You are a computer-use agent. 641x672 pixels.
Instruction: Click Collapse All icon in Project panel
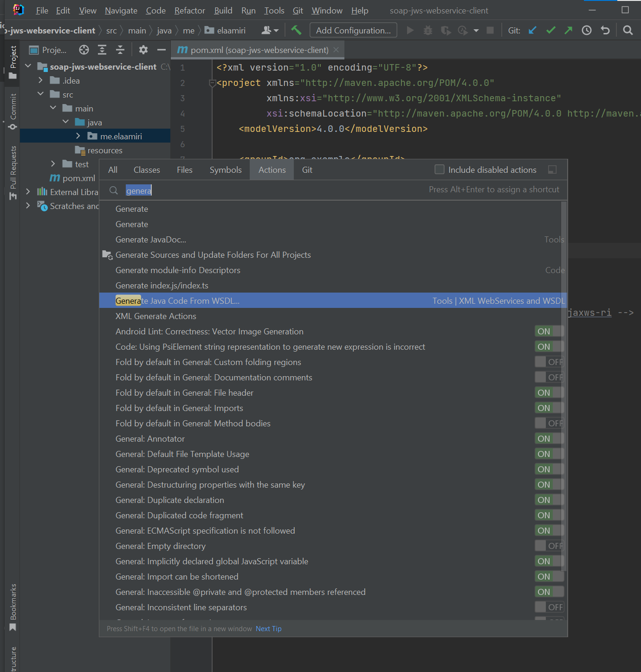(120, 50)
